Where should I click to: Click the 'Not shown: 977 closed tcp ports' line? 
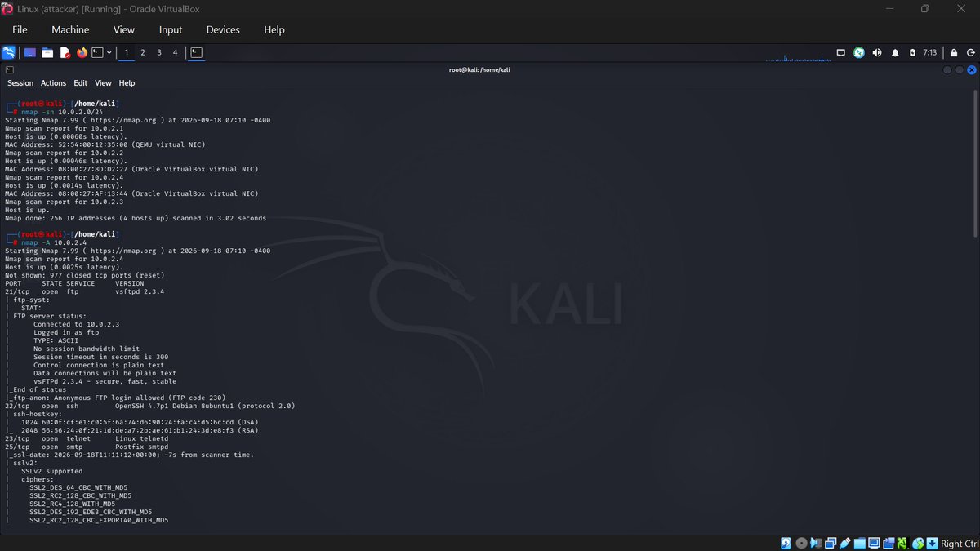tap(85, 275)
